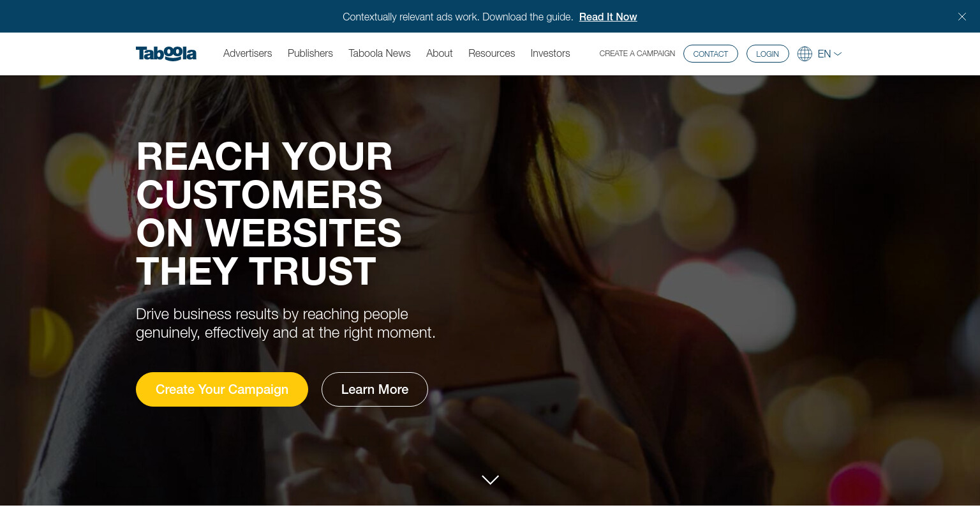Click the Login button
Image resolution: width=980 pixels, height=526 pixels.
tap(768, 54)
